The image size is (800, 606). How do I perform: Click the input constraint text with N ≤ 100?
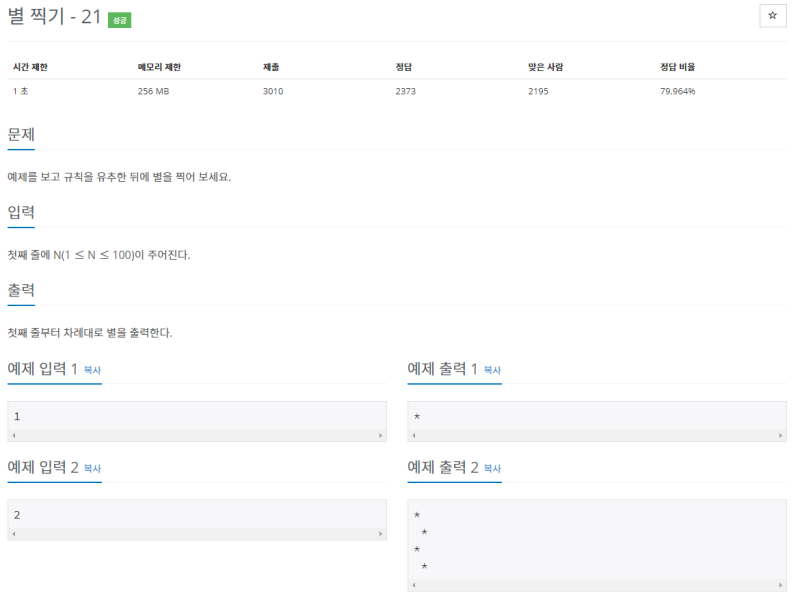(99, 255)
